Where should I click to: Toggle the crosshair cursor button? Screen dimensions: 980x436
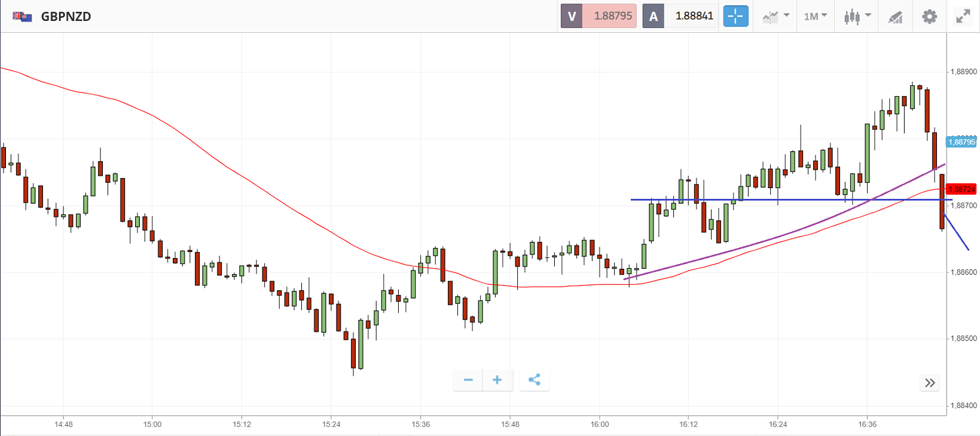735,16
